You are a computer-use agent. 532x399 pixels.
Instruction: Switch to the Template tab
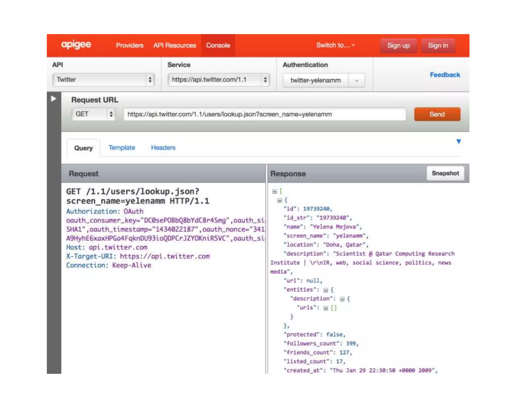122,148
